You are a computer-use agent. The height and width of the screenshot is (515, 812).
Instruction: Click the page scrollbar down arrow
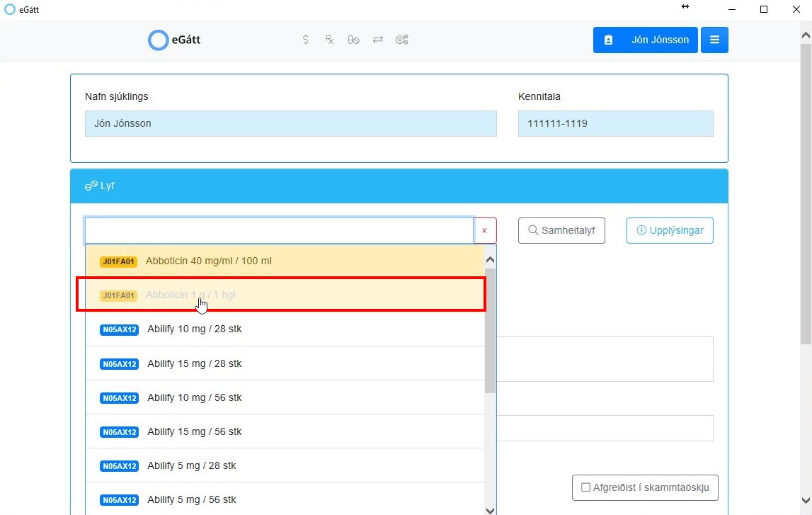(x=806, y=501)
